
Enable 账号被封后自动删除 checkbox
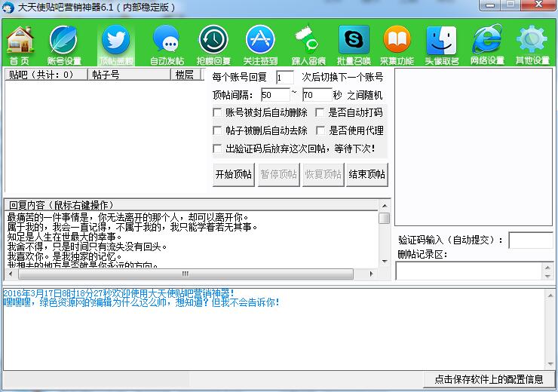point(217,113)
